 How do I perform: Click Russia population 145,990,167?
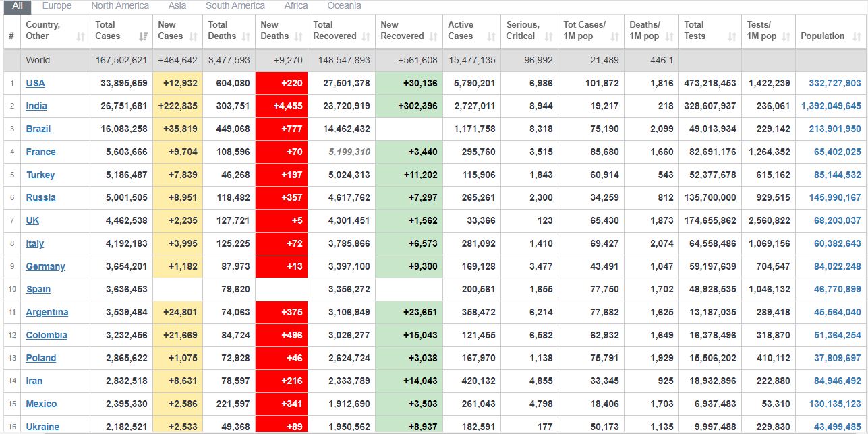click(835, 197)
